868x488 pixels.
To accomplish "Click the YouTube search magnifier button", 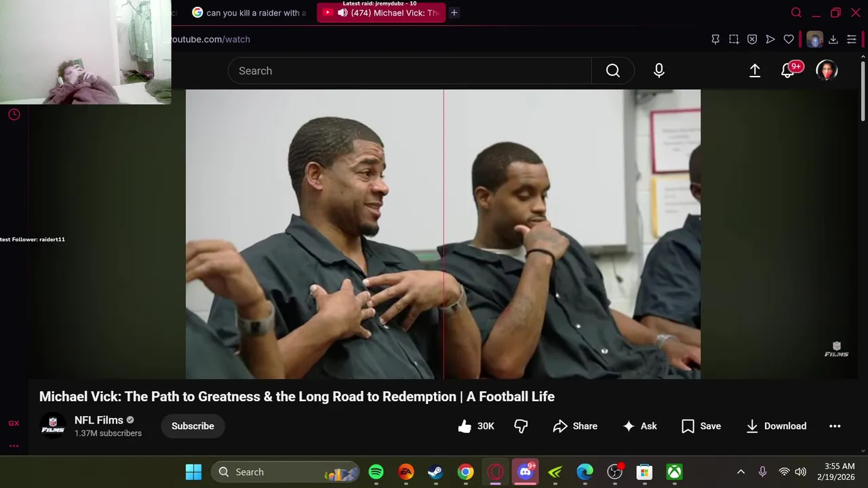I will [613, 70].
